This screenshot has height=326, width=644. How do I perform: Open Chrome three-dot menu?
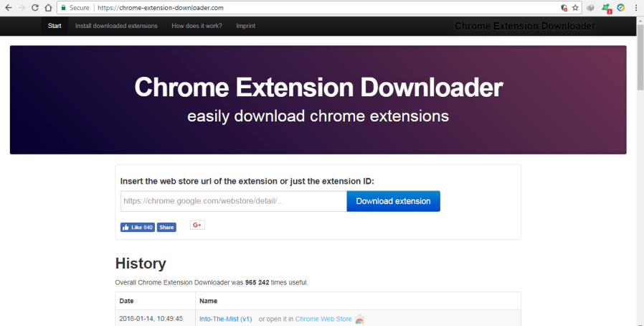pyautogui.click(x=636, y=7)
